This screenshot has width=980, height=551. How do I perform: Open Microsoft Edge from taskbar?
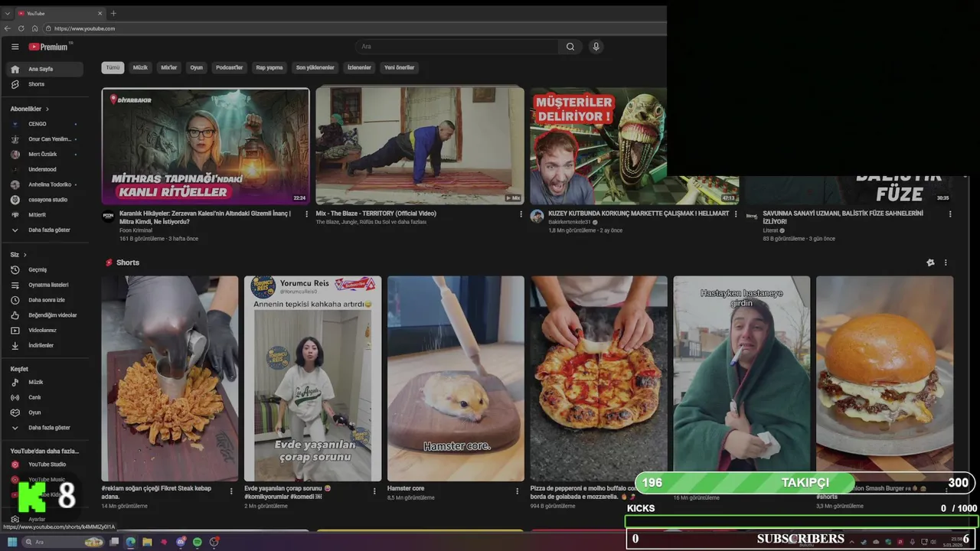131,542
